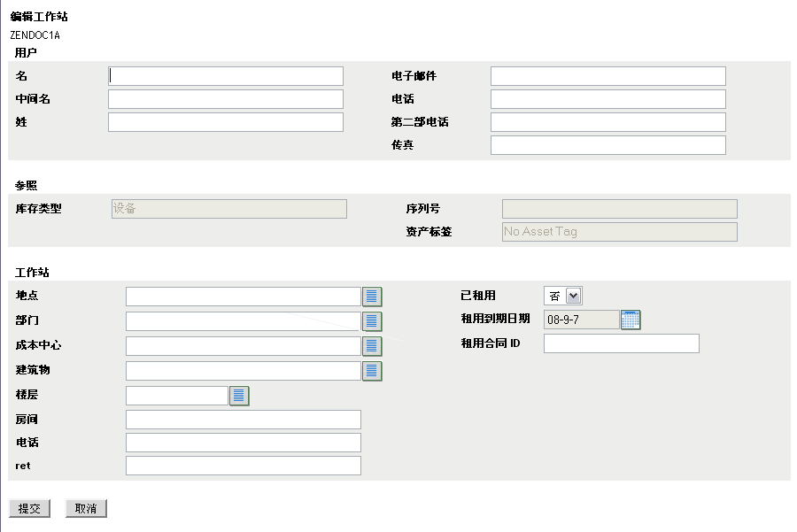
Task: Focus the workstation 电话 field below 房间
Action: coord(244,443)
